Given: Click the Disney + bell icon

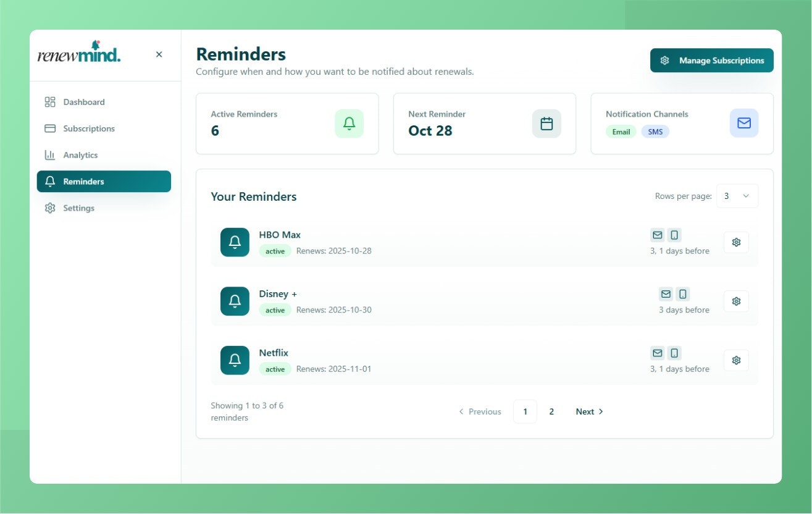Looking at the screenshot, I should [x=235, y=301].
